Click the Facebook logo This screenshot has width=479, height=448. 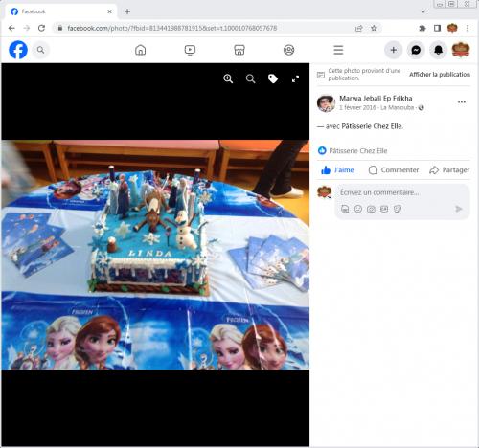[18, 50]
